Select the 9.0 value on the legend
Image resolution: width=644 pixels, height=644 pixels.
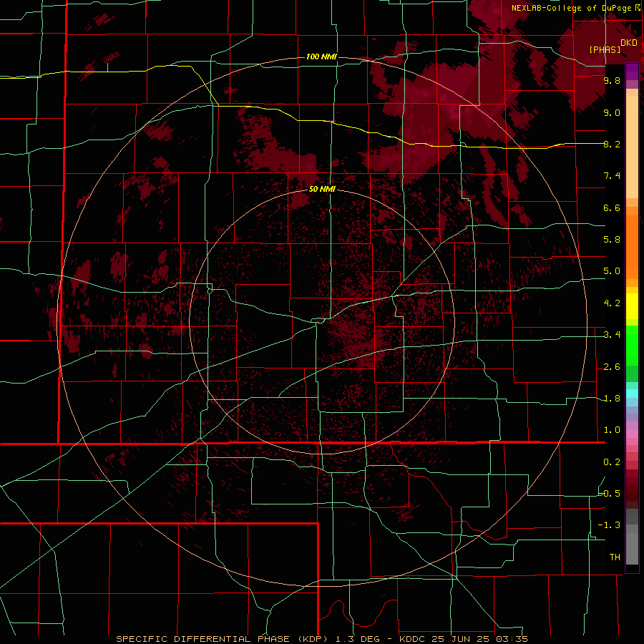point(612,112)
